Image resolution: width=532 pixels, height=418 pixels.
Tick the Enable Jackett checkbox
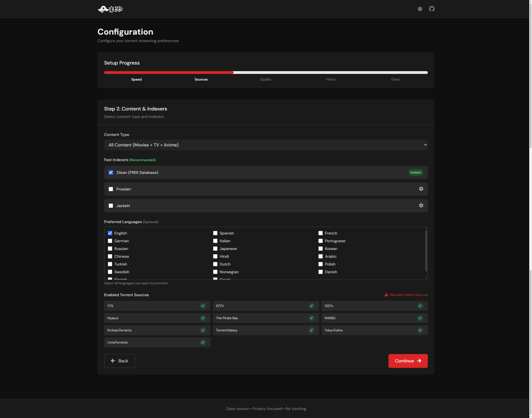click(111, 206)
